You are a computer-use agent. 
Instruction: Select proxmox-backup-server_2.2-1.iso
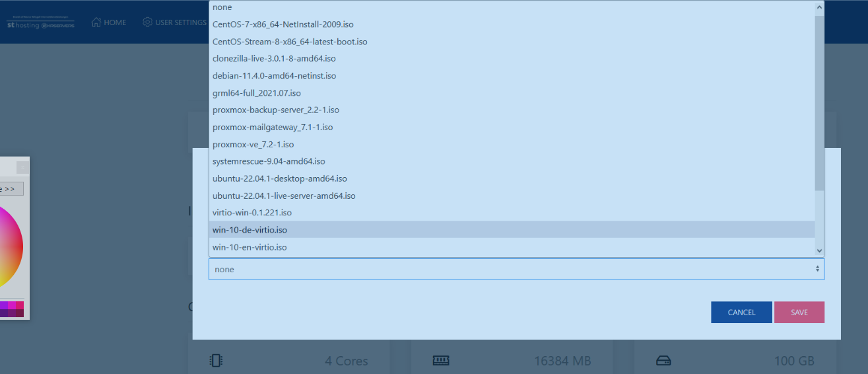pyautogui.click(x=512, y=110)
